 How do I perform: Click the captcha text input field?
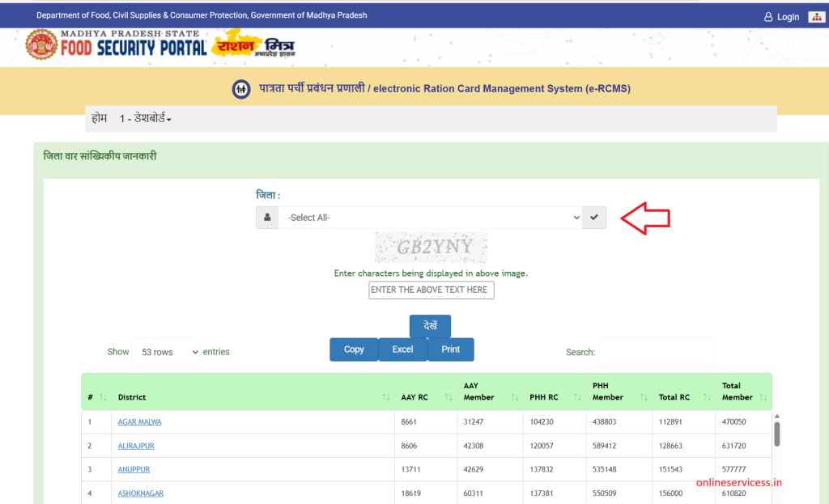click(431, 290)
